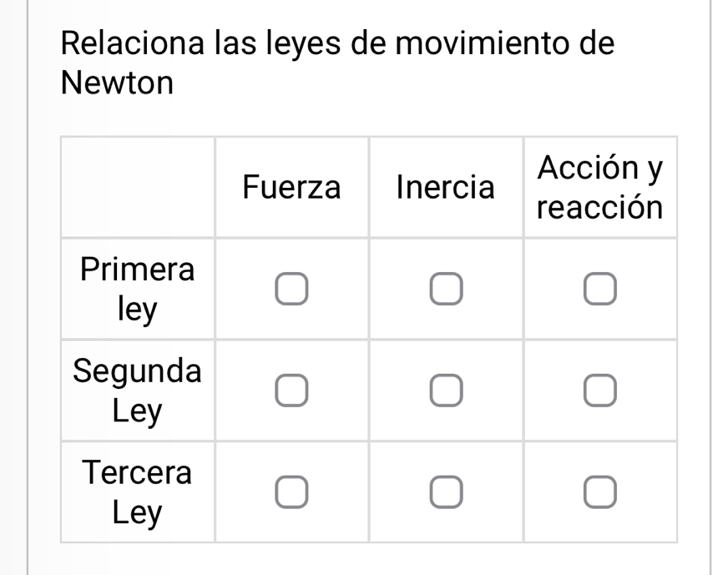Click the Tercera Ley row label
The image size is (728, 575).
pos(138,492)
